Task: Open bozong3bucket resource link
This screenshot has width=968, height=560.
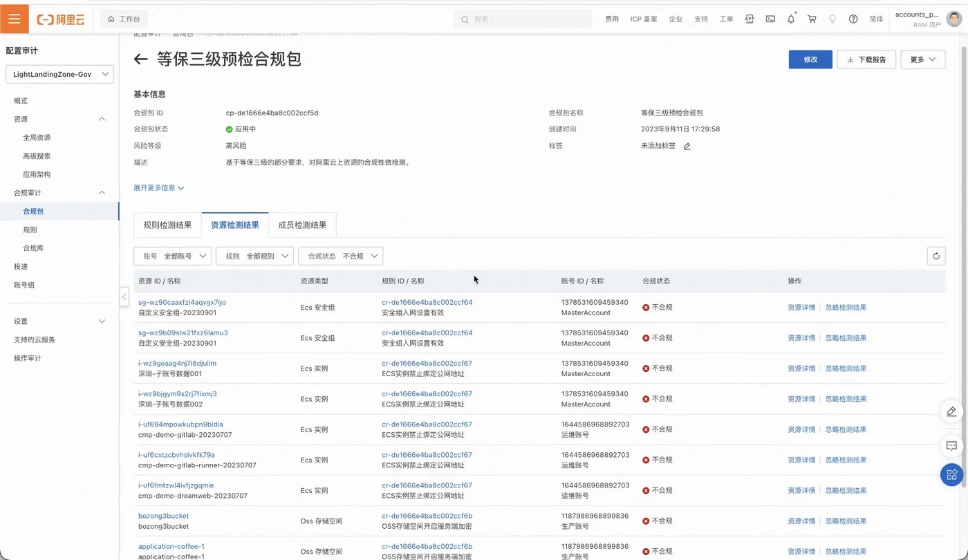Action: 163,516
